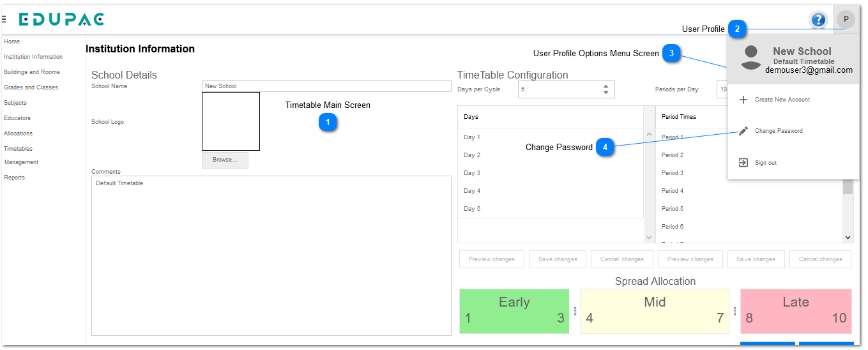This screenshot has height=350, width=868.
Task: Open the Educators page
Action: (x=17, y=118)
